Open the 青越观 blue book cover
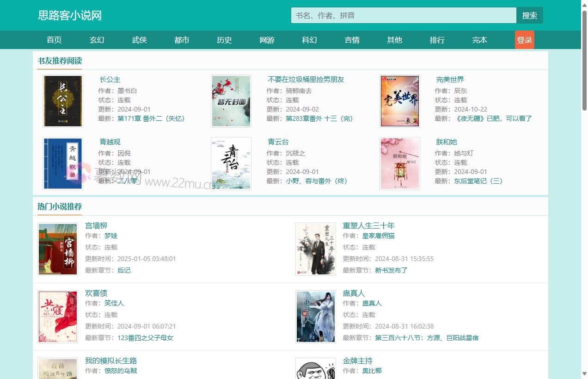 [63, 163]
